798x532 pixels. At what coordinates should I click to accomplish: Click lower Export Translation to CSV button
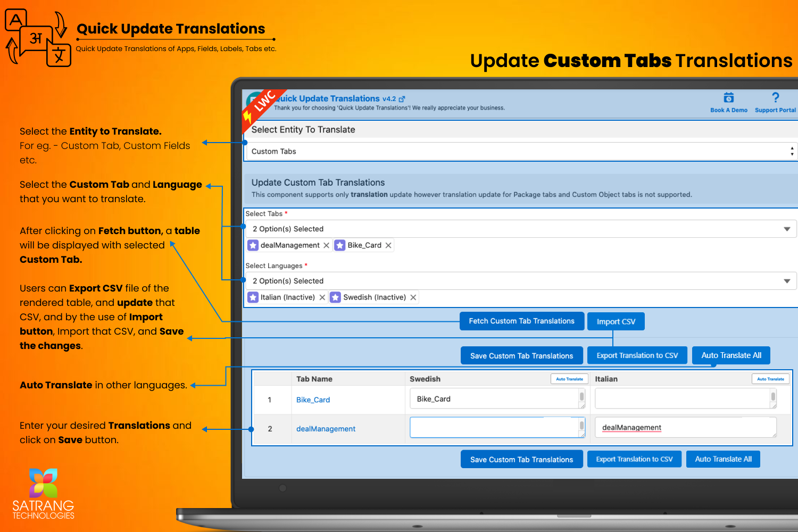[x=634, y=459]
